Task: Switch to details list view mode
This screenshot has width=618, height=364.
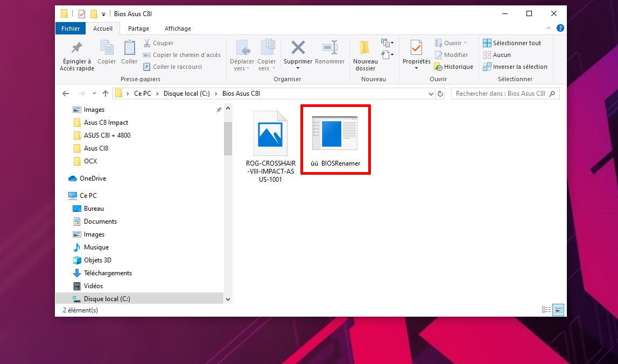Action: click(546, 310)
